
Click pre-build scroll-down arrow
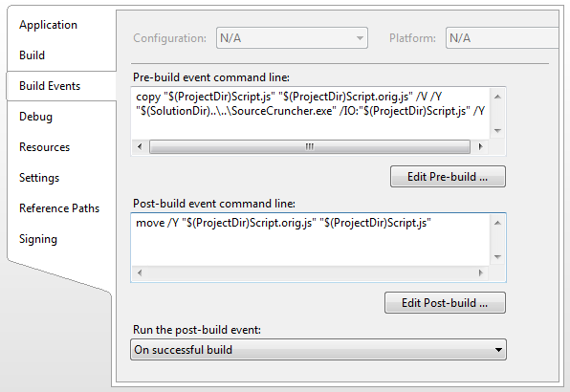[497, 130]
